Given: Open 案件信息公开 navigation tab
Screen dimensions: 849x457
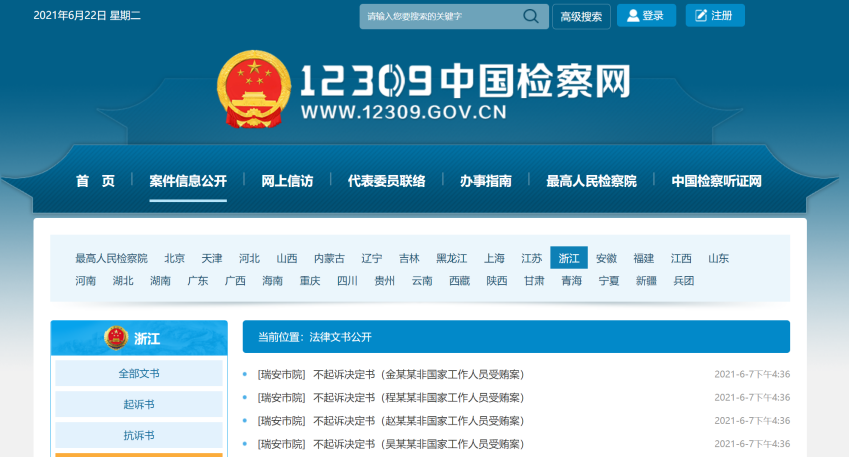Looking at the screenshot, I should [x=188, y=181].
